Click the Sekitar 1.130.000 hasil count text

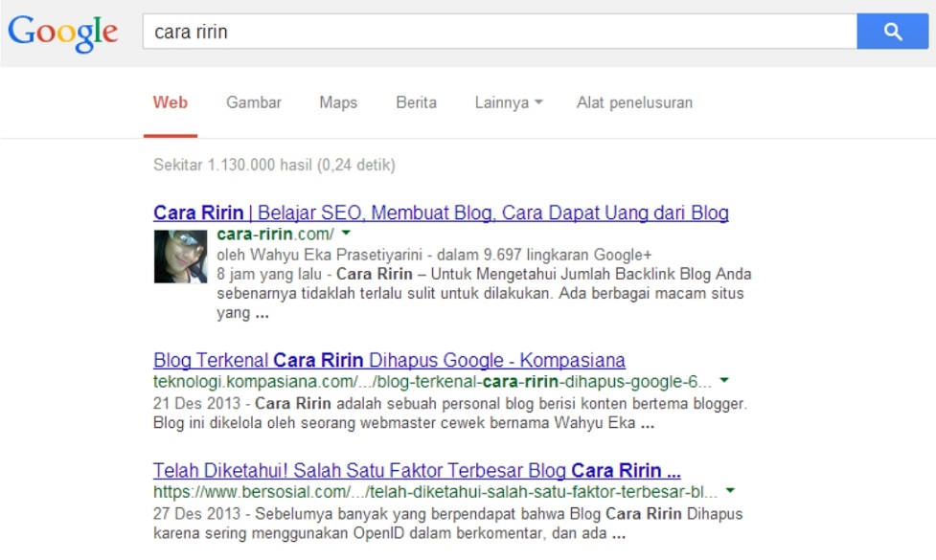tap(275, 165)
